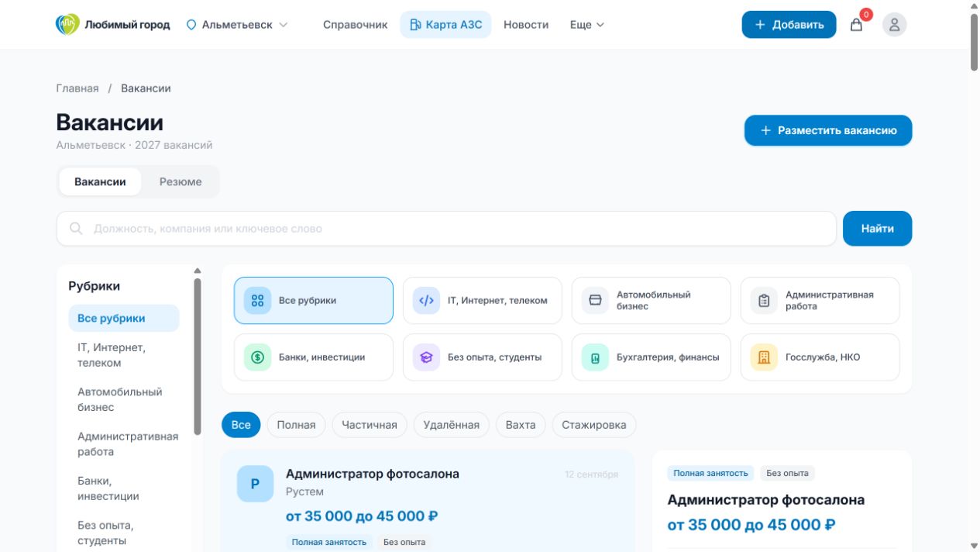Image resolution: width=980 pixels, height=552 pixels.
Task: Click the fuel pump icon in Карта АЗС
Action: (415, 25)
